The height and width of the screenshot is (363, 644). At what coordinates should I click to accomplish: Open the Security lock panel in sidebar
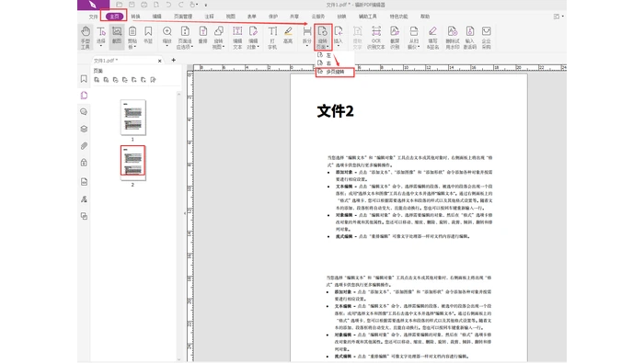[84, 163]
